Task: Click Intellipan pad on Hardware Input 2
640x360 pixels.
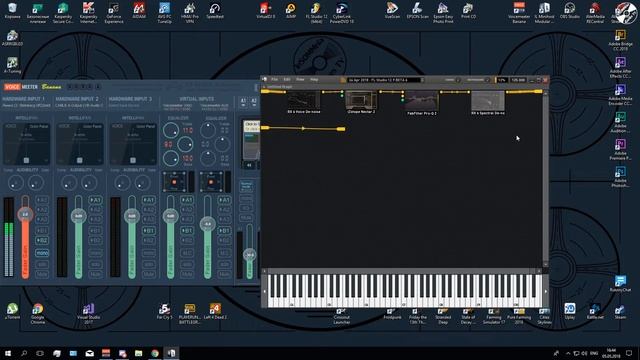Action: click(80, 144)
